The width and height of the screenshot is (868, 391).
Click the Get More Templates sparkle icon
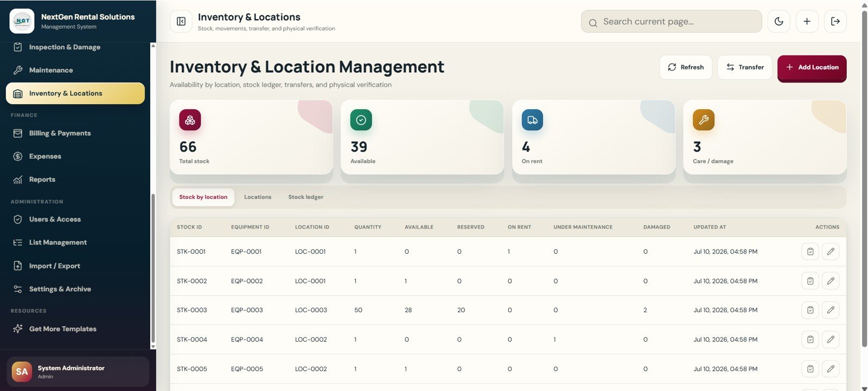click(18, 329)
